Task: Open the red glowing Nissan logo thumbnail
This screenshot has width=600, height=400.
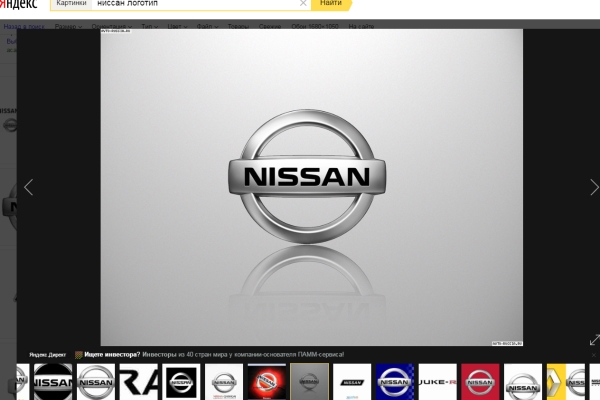Action: [x=267, y=382]
